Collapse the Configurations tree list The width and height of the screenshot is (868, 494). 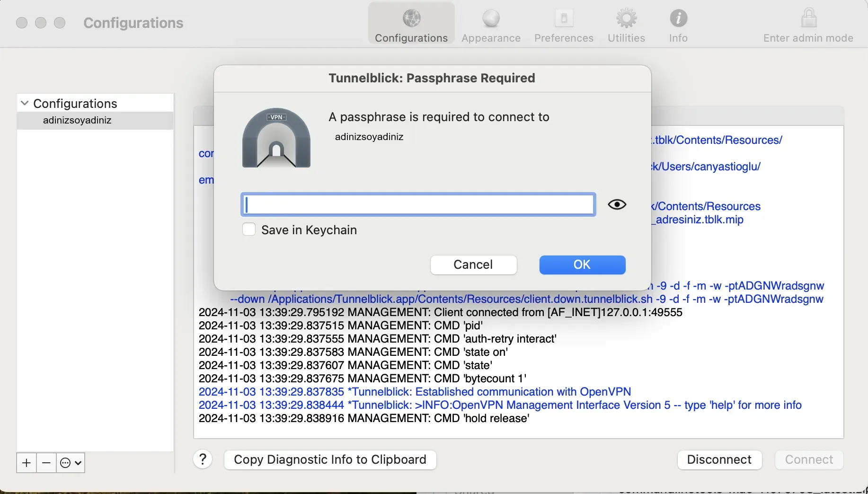coord(25,103)
